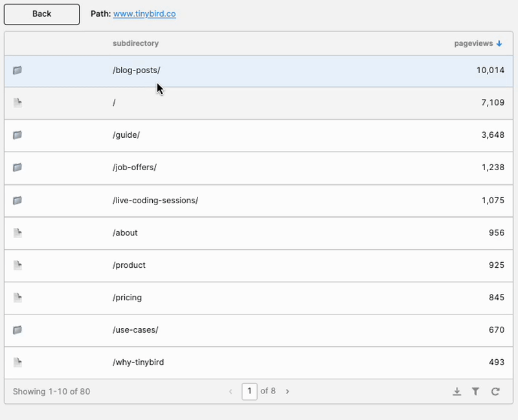This screenshot has height=420, width=518.
Task: Click the Back button
Action: click(x=42, y=14)
